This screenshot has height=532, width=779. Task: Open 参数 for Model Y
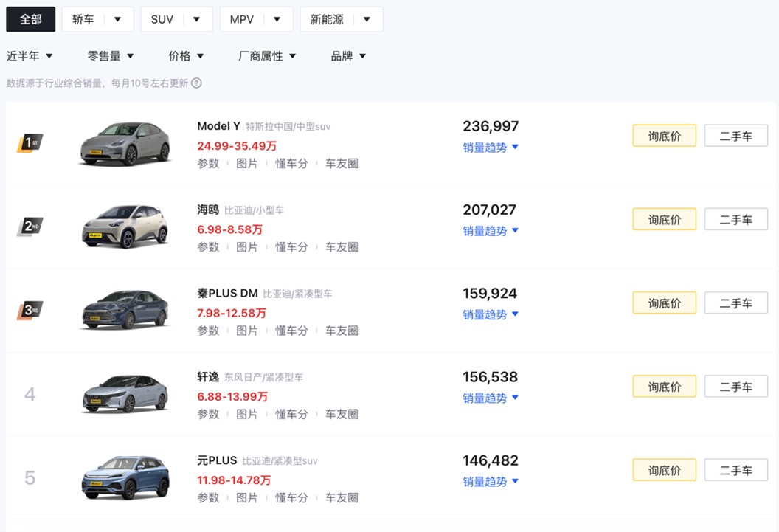[x=208, y=163]
